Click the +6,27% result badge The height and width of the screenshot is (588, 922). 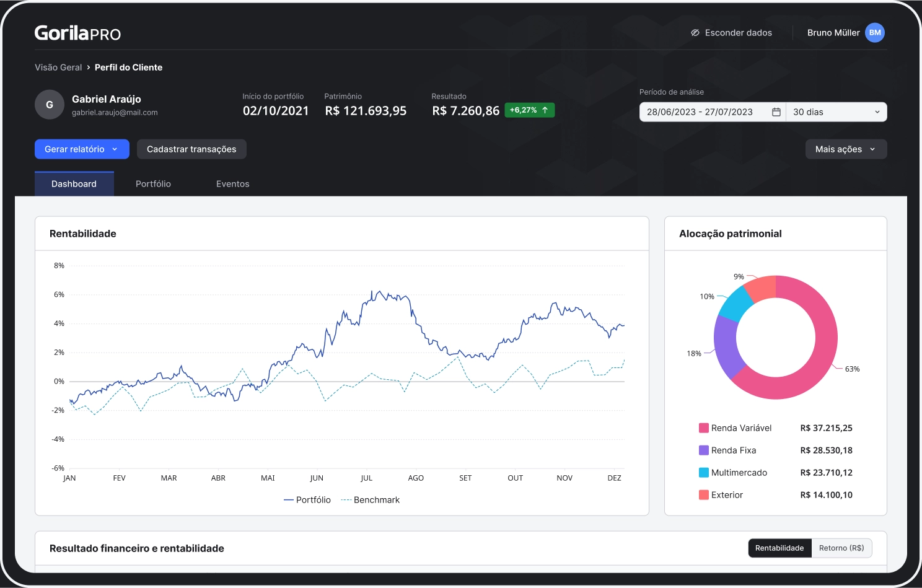point(529,110)
